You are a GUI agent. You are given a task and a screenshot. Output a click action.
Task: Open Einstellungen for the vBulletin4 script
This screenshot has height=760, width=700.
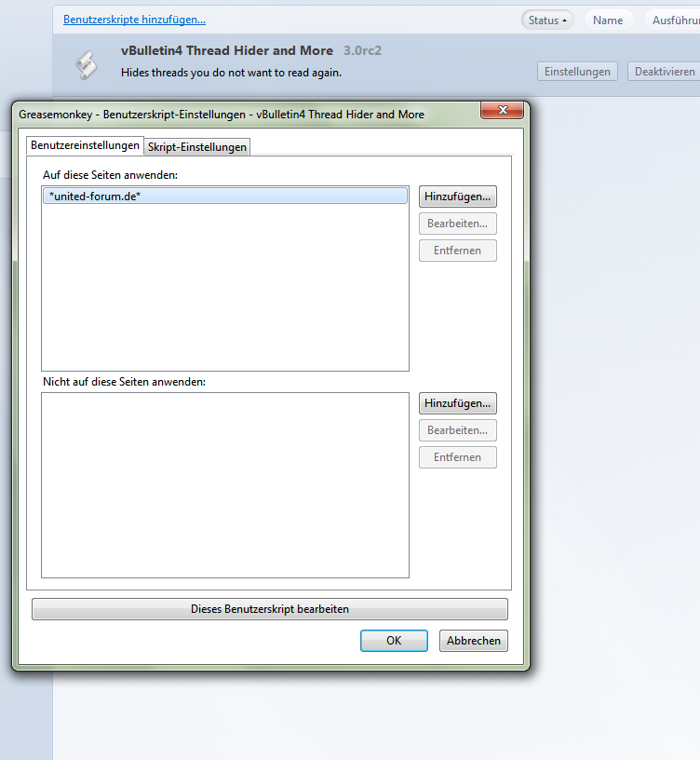click(x=577, y=72)
